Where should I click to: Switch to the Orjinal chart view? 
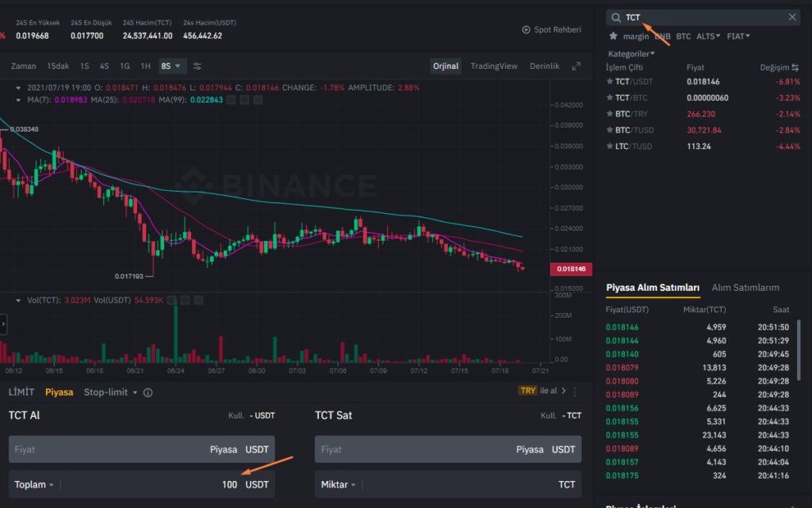(446, 67)
